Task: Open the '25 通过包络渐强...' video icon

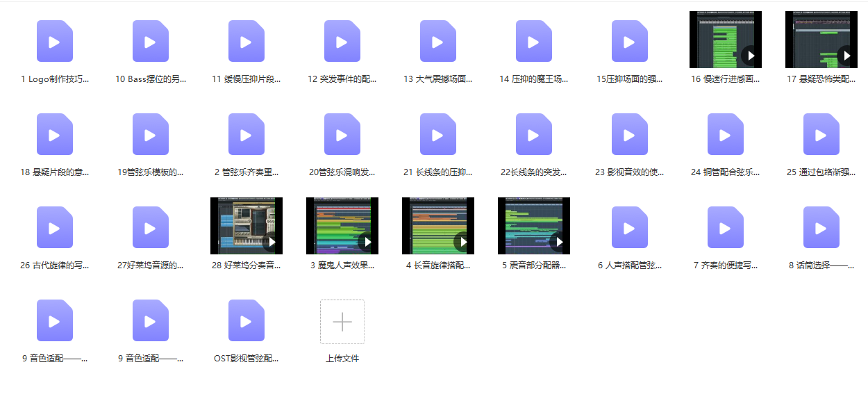Action: 821,134
